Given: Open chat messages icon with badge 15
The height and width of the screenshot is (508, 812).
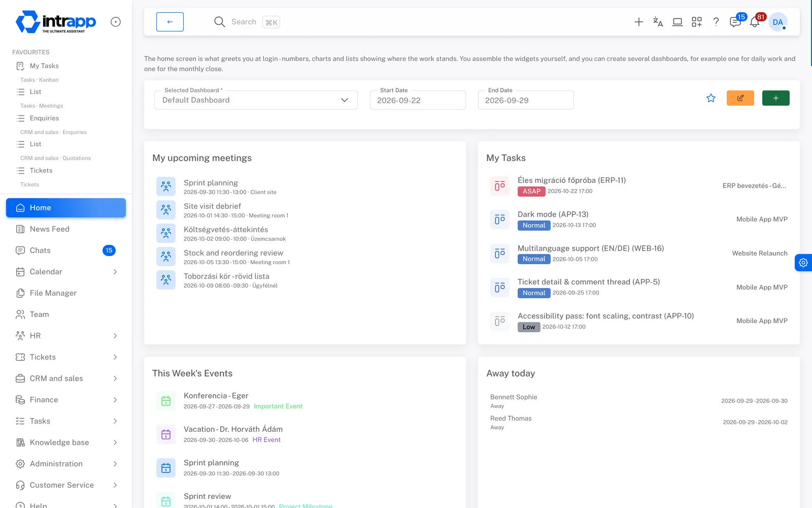Looking at the screenshot, I should point(735,22).
